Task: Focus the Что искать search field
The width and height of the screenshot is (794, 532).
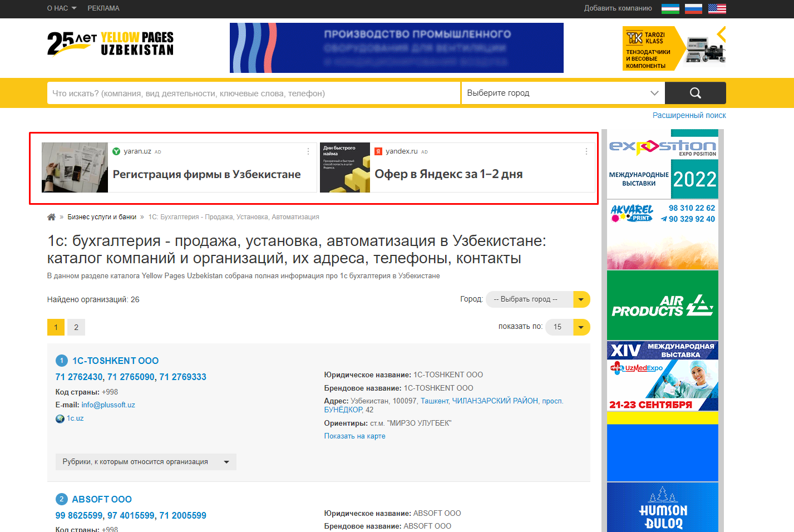Action: click(254, 93)
